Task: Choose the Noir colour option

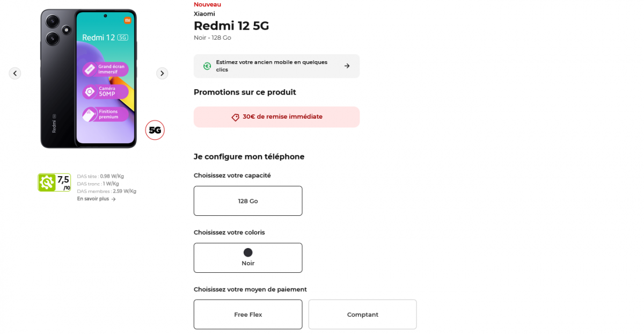Action: click(248, 258)
